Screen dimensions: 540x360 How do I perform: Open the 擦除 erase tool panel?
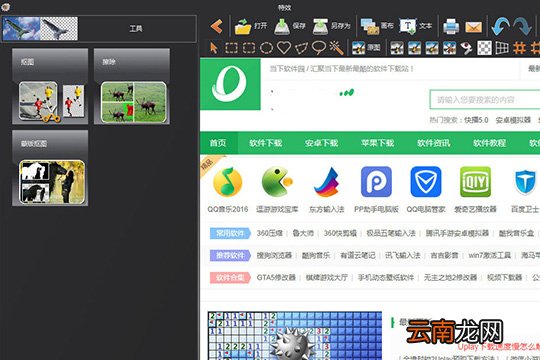132,86
